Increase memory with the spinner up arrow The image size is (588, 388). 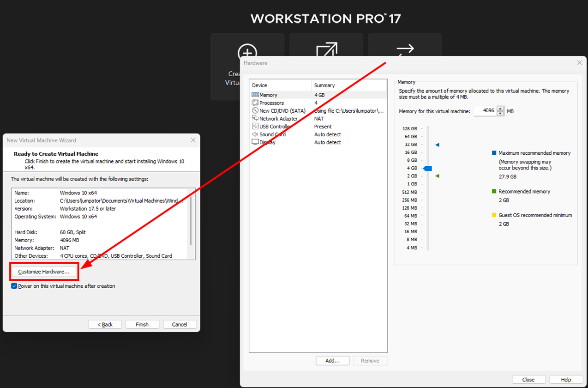[x=500, y=109]
